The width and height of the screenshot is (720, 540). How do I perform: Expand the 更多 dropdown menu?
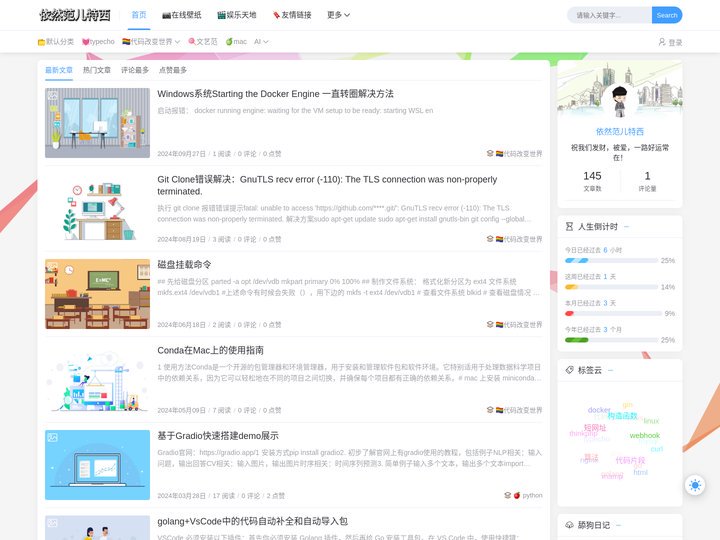(338, 15)
